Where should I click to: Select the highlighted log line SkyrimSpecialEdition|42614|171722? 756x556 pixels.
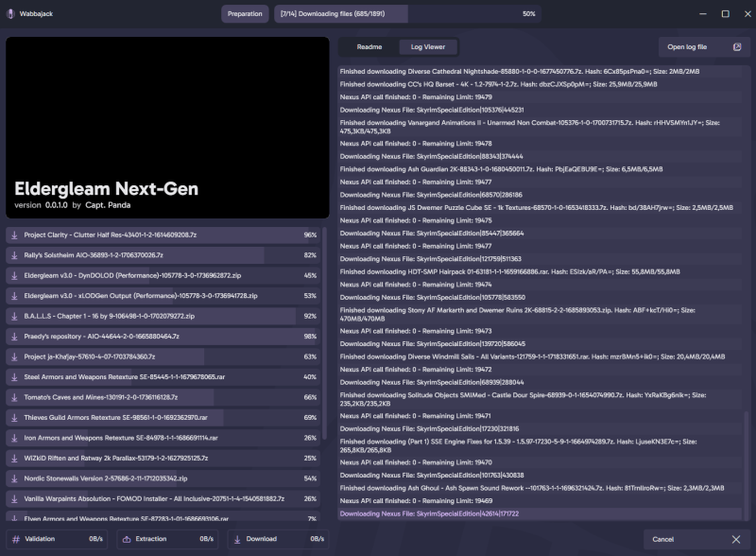coord(540,514)
